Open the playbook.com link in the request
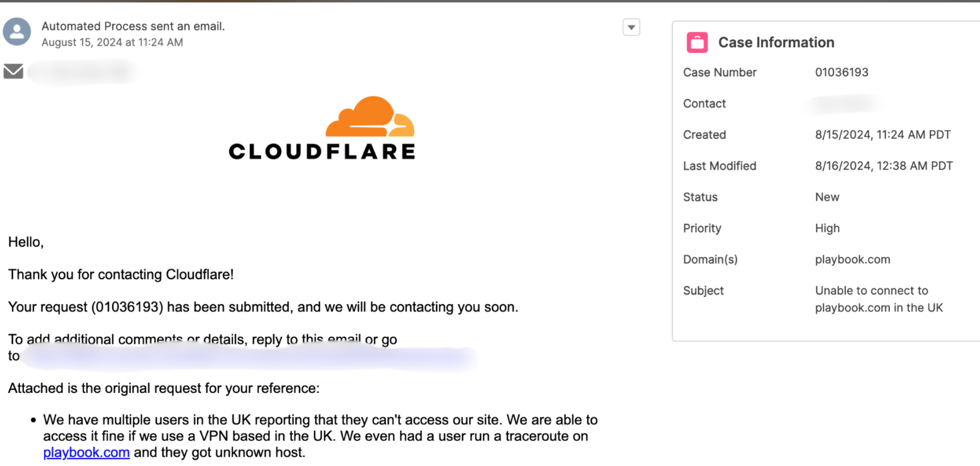Viewport: 980px width, 466px height. click(86, 452)
